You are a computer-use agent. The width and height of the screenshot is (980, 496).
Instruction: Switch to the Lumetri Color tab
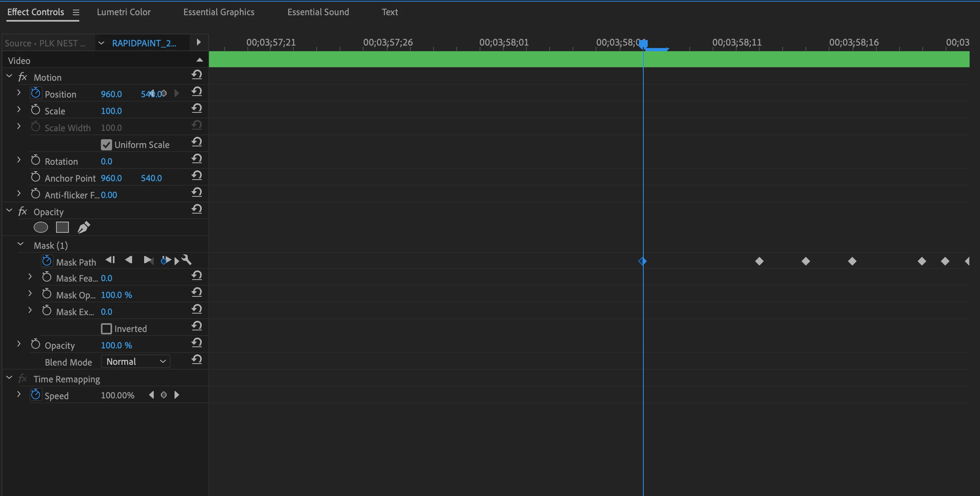[124, 12]
